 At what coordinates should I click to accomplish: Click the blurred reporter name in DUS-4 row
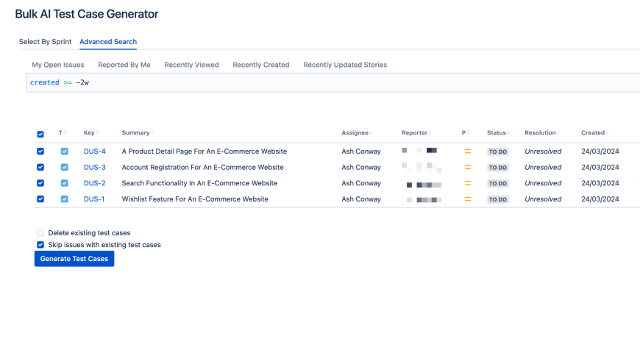(419, 151)
